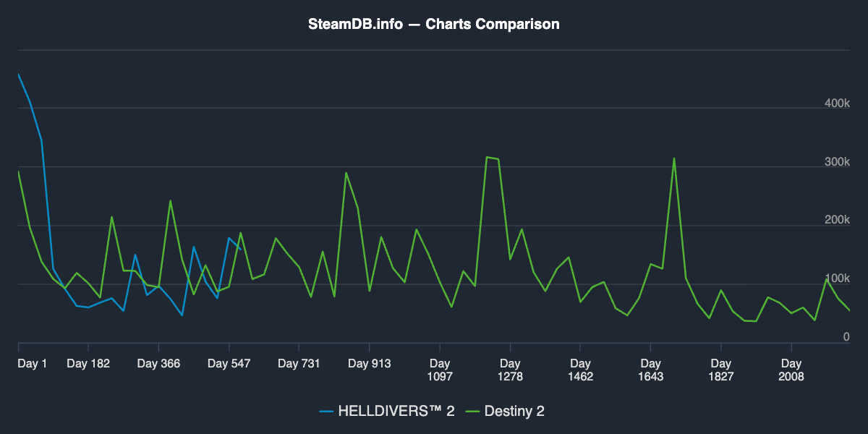Click the Day 182 axis label
The image size is (868, 434).
tap(88, 364)
